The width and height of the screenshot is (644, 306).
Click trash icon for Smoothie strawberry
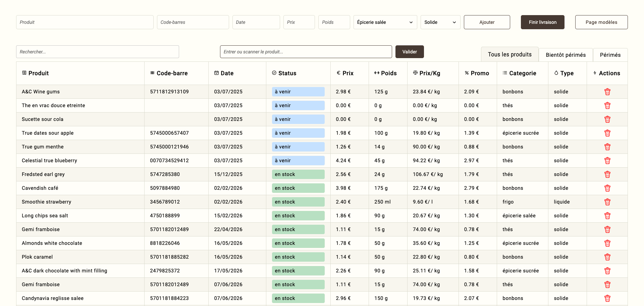[x=607, y=202]
